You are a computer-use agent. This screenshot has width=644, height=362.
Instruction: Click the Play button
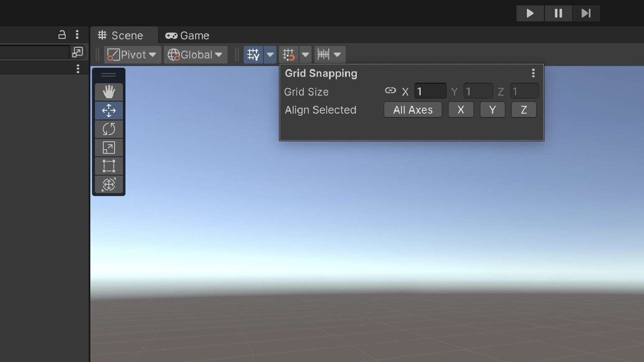click(530, 13)
